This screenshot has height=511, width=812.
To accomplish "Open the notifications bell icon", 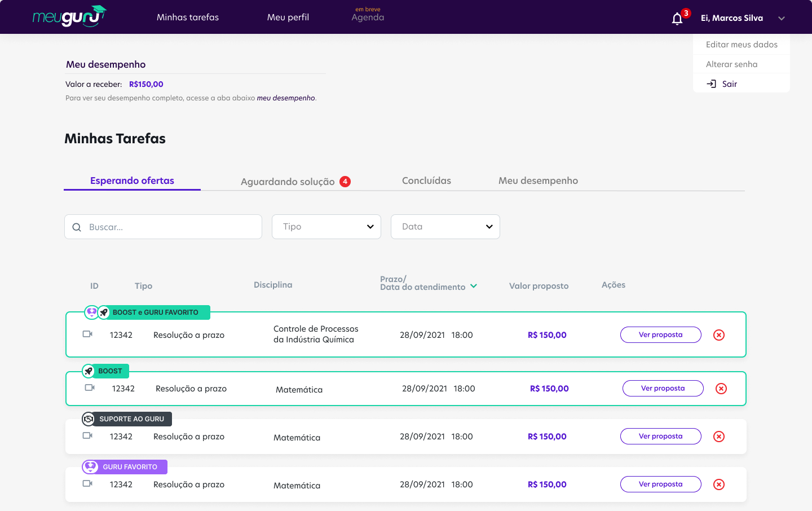I will click(677, 19).
